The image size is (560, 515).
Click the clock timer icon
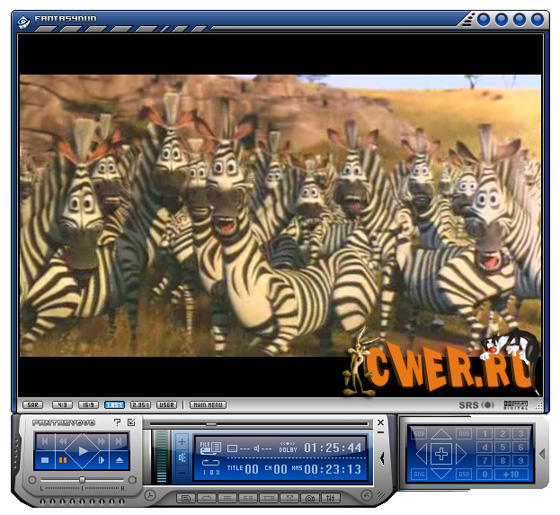tap(150, 495)
